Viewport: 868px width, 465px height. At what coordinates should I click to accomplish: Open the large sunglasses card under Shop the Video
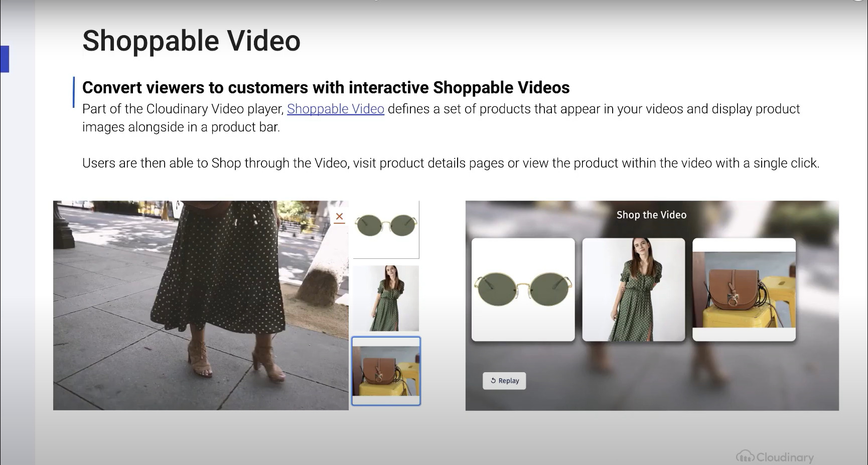(x=523, y=290)
